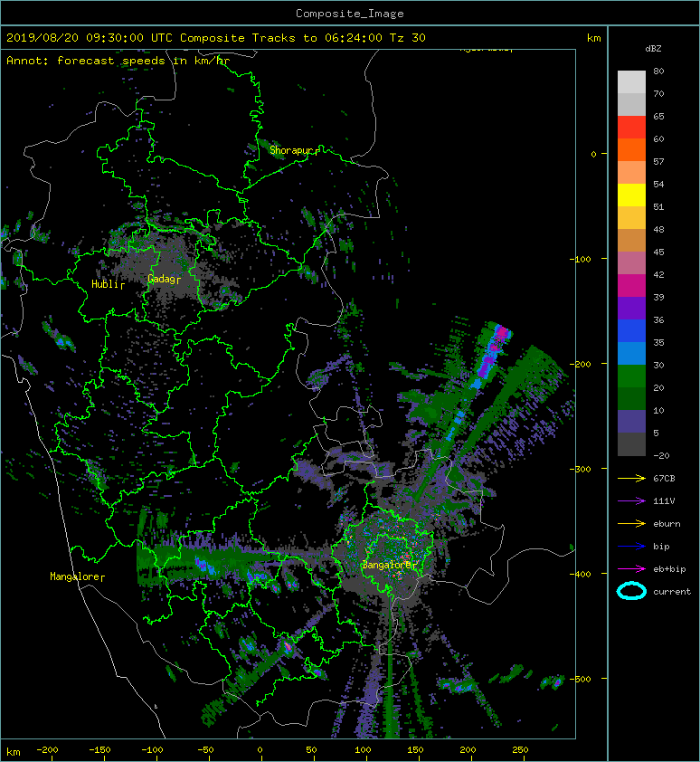Click the km unit label at top right

point(593,38)
